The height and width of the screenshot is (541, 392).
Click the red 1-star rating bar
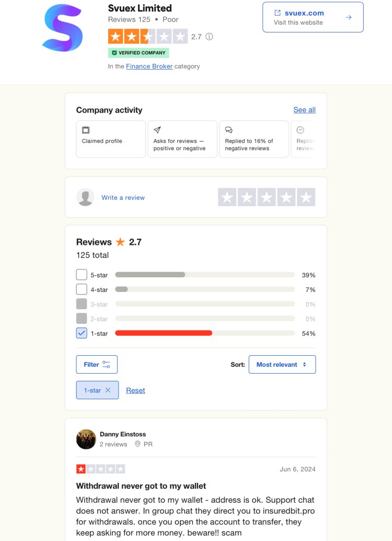(x=164, y=333)
